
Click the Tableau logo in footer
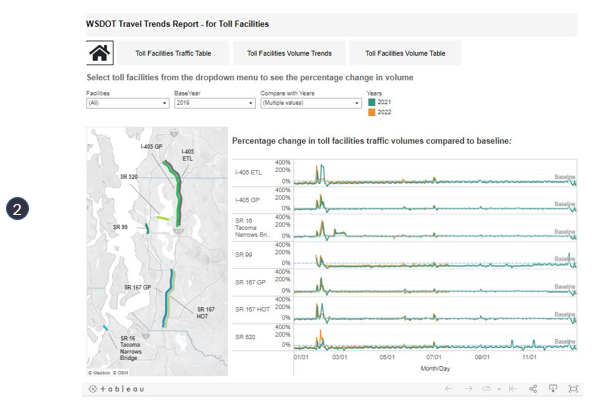[x=117, y=389]
